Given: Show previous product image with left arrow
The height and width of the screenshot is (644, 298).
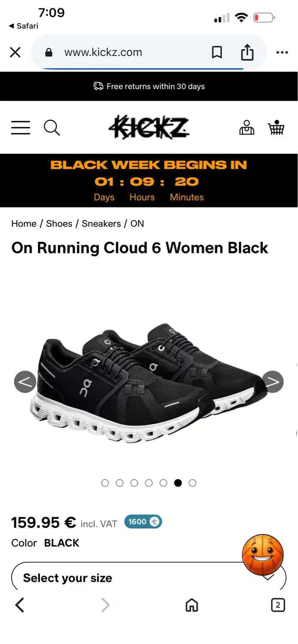Looking at the screenshot, I should point(25,382).
